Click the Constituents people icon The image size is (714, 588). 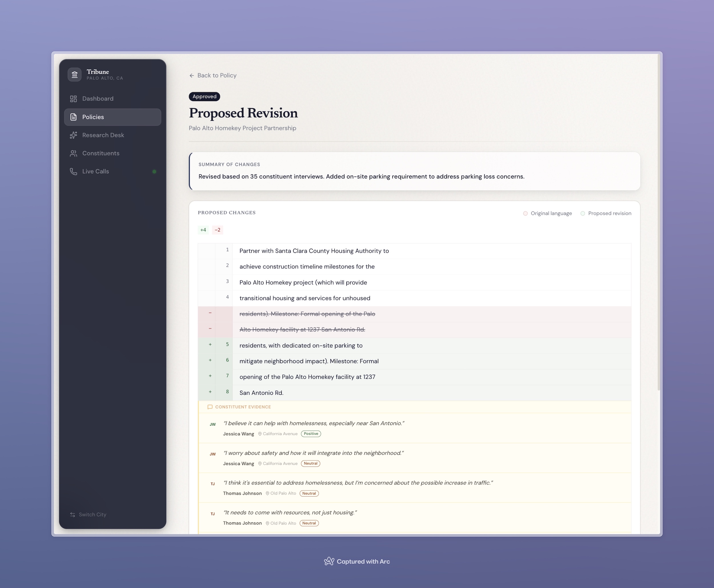(73, 154)
